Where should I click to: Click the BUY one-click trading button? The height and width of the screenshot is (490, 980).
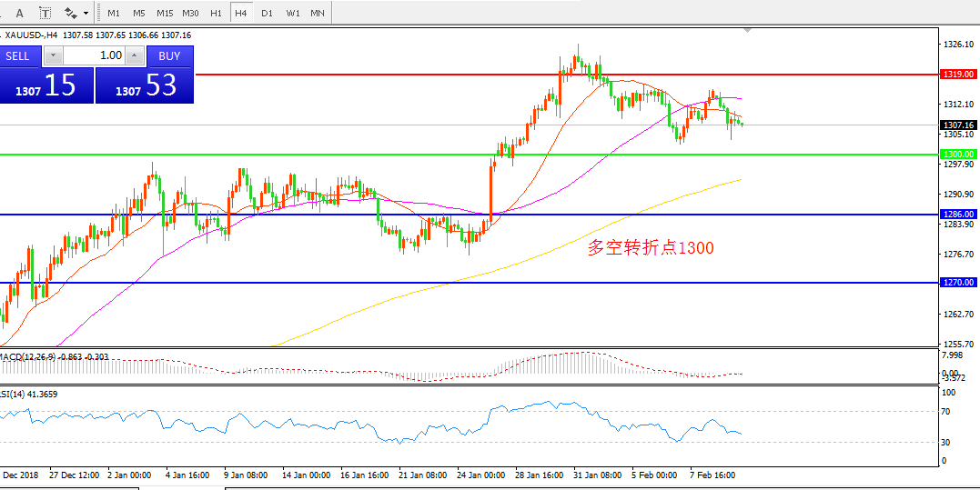click(x=170, y=55)
